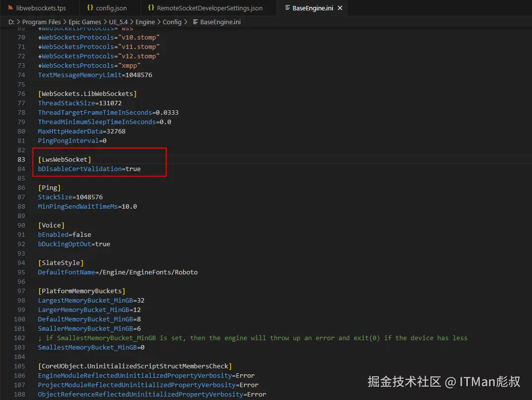Click the file icon in BaseEngine.ini breadcrumb
This screenshot has height=400, width=532.
pyautogui.click(x=195, y=22)
